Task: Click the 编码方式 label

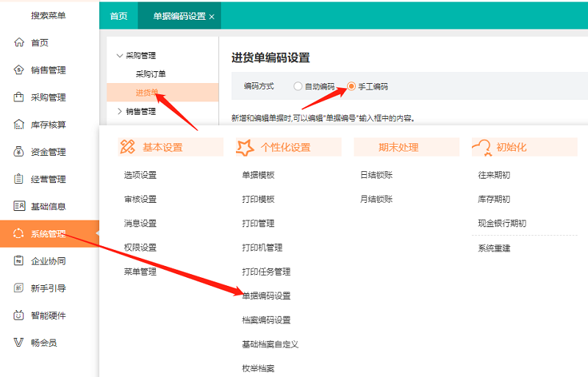Action: click(x=259, y=86)
